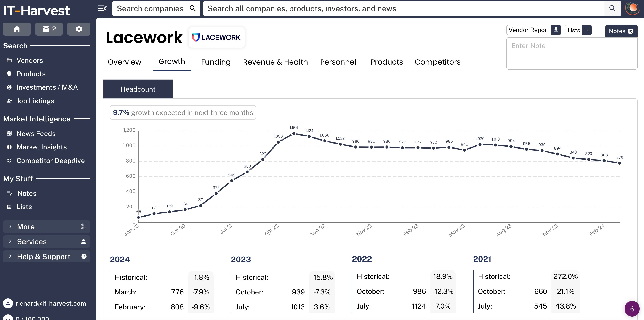644x320 pixels.
Task: Click the home icon button
Action: pyautogui.click(x=17, y=29)
